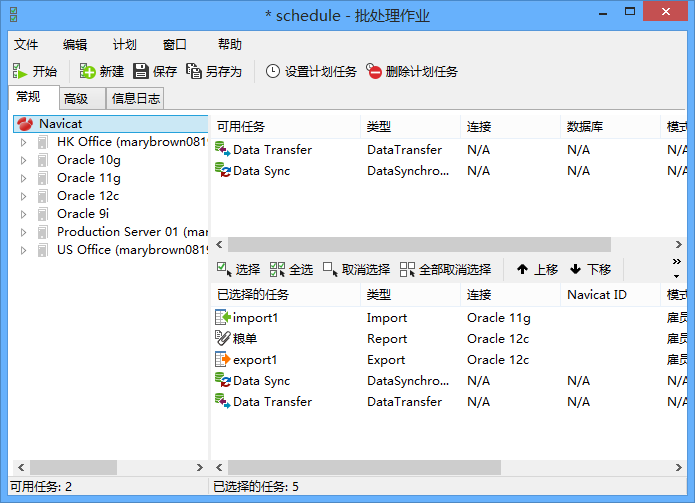Click the Navicat ID column header

click(x=610, y=295)
